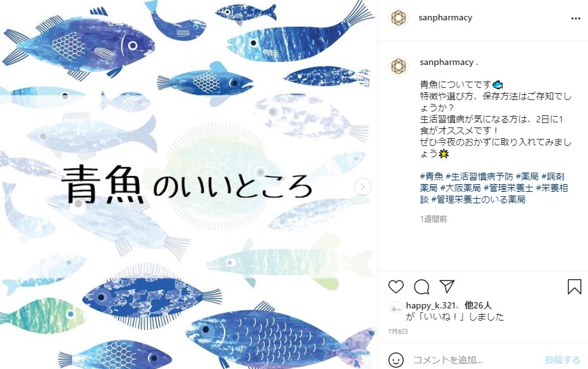The height and width of the screenshot is (369, 588).
Task: Click the 青魚のいいところ post image
Action: pos(189,184)
